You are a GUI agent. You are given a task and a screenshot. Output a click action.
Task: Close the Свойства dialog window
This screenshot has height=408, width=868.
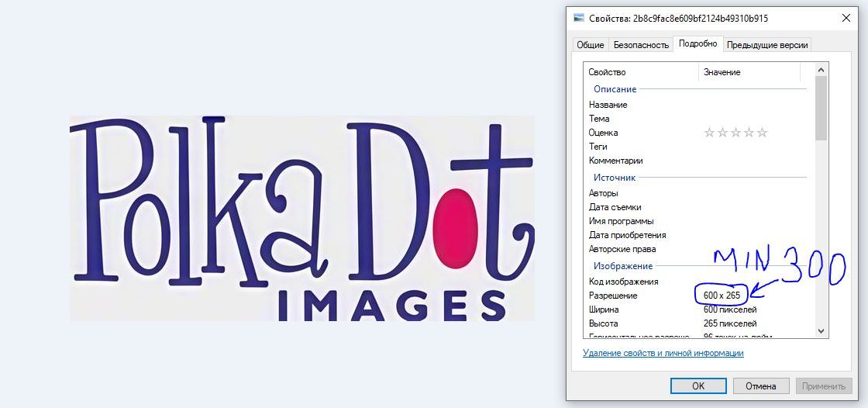[846, 19]
